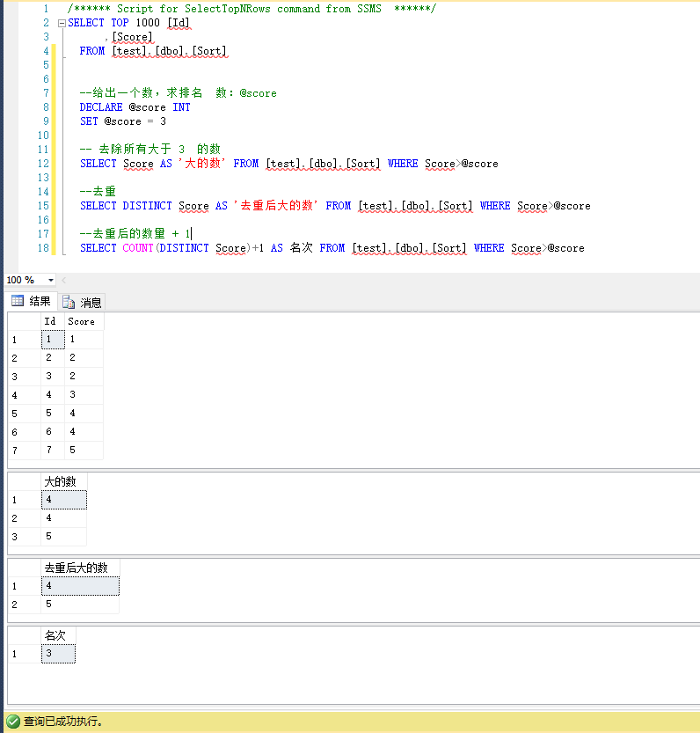Click the Id cell in row 1 of first grid
Image resolution: width=700 pixels, height=733 pixels.
53,340
